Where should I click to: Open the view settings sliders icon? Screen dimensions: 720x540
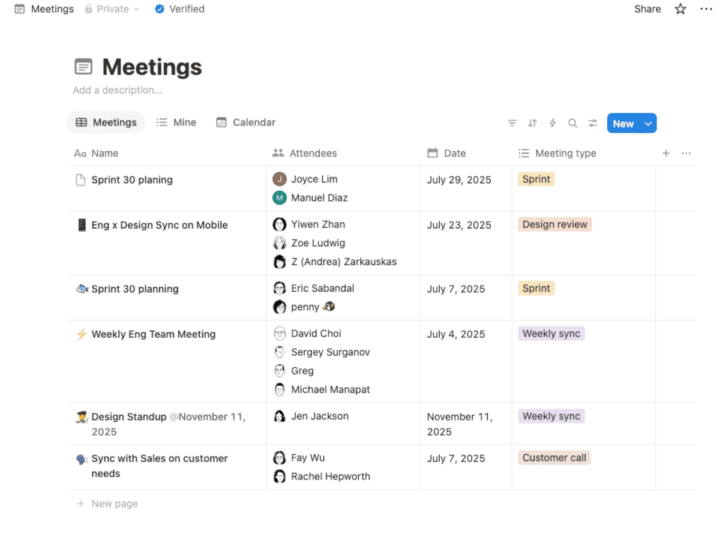(x=593, y=123)
